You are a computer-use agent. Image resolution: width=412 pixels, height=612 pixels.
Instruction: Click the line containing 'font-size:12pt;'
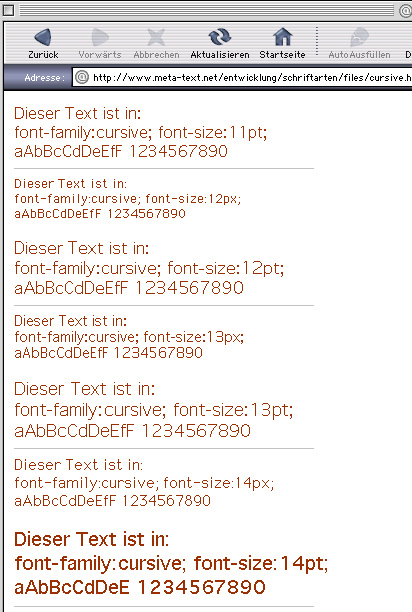[x=149, y=269]
